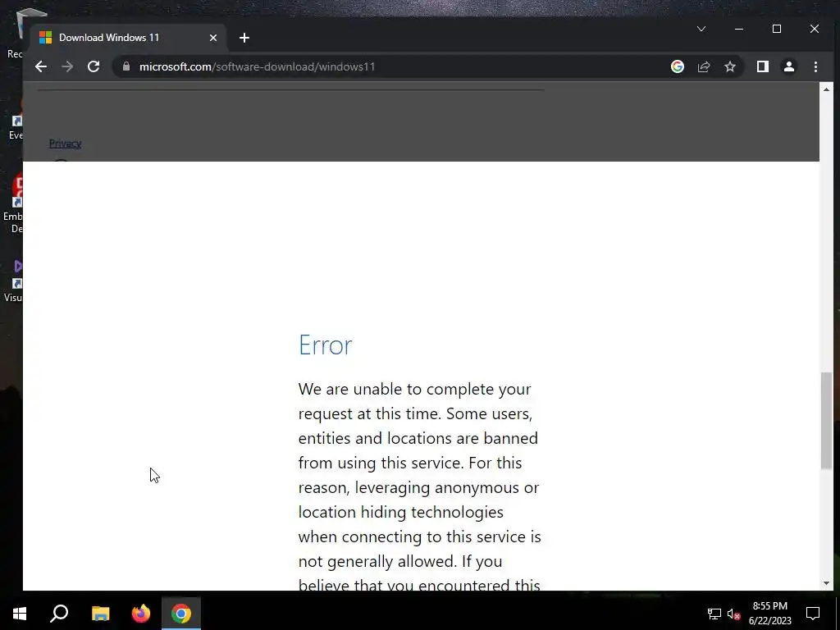Open Windows taskbar search

[x=59, y=614]
